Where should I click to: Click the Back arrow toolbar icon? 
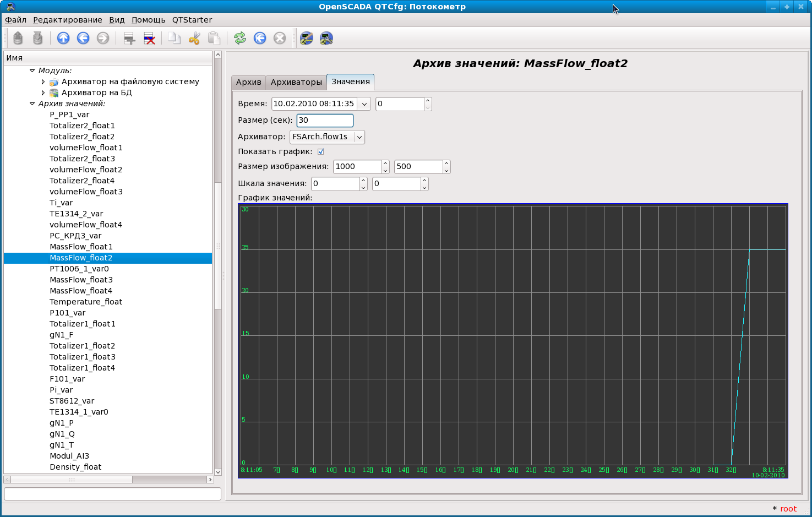(83, 38)
